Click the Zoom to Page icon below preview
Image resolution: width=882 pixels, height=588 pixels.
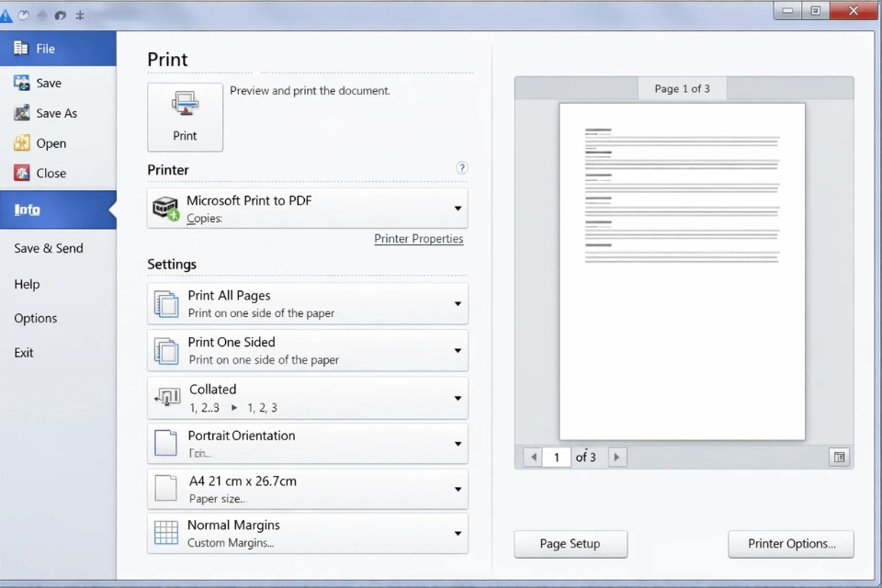click(839, 457)
